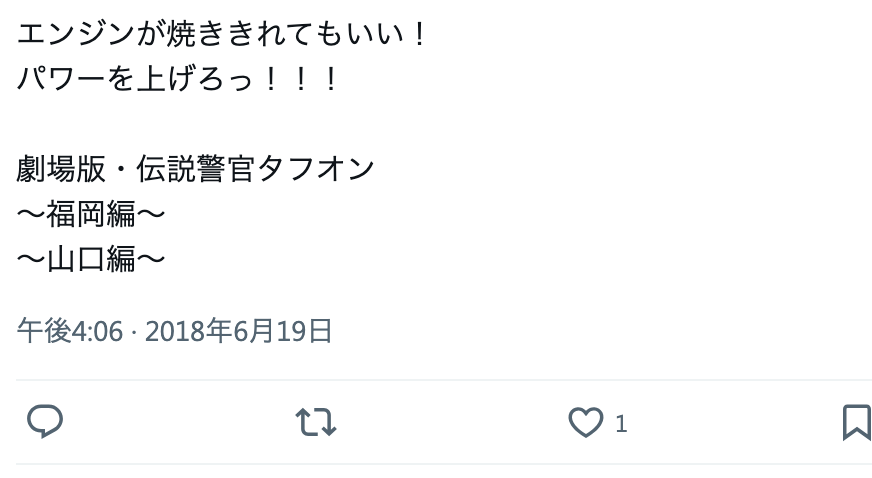The height and width of the screenshot is (478, 872).
Task: Click the line パワーを上げろっ！！！
Action: [x=177, y=78]
